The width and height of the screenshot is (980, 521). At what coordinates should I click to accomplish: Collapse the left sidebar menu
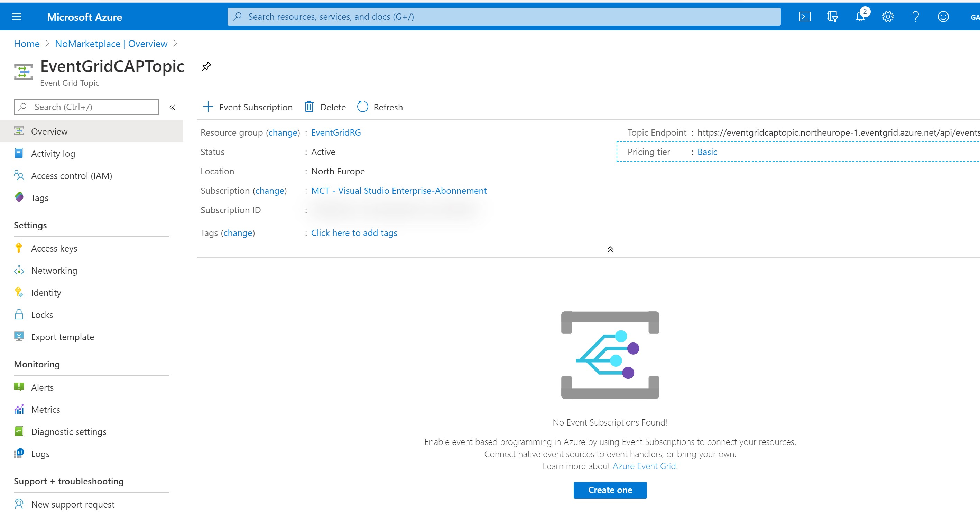(x=172, y=107)
